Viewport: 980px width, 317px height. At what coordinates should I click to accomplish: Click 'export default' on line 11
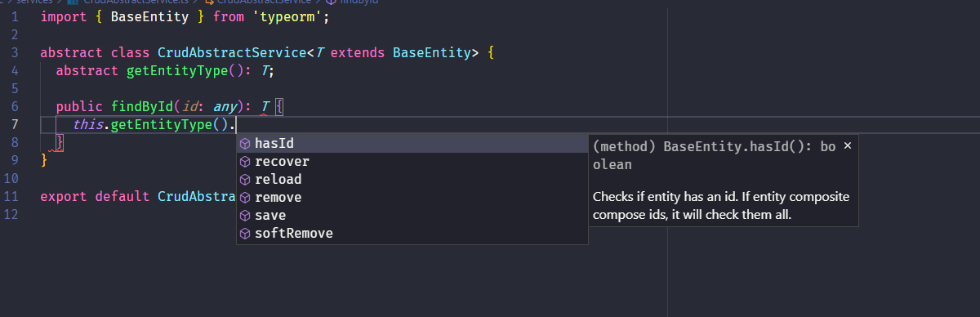[x=95, y=196]
